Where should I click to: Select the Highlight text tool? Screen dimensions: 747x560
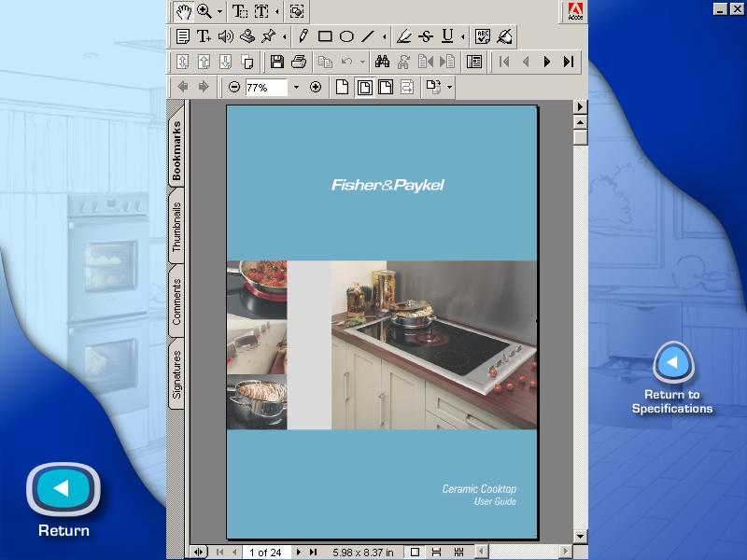404,36
